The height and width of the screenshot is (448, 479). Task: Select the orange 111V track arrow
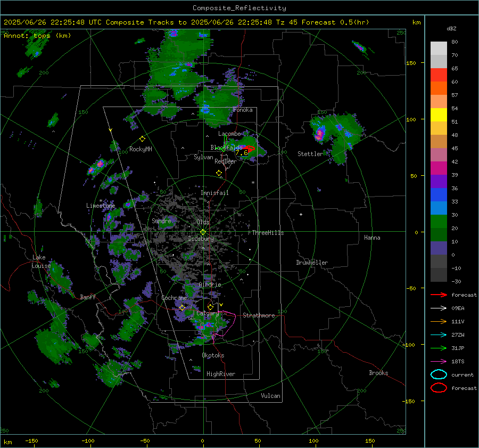(x=439, y=321)
